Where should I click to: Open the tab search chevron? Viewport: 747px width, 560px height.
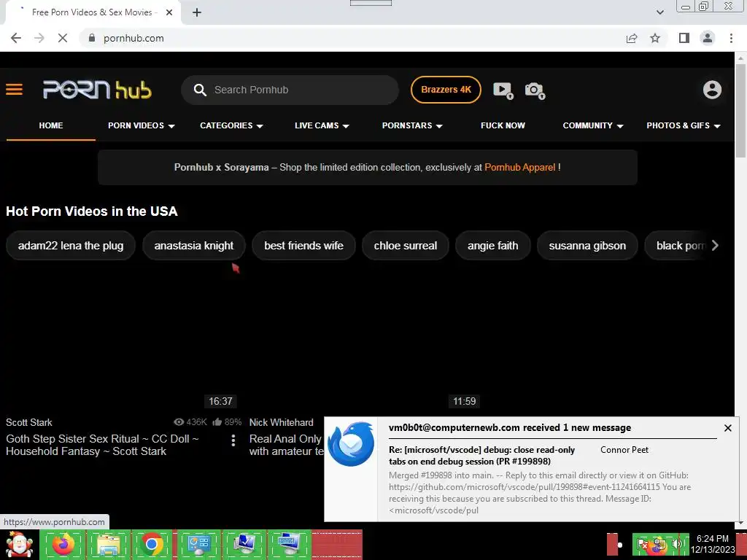[x=659, y=12]
